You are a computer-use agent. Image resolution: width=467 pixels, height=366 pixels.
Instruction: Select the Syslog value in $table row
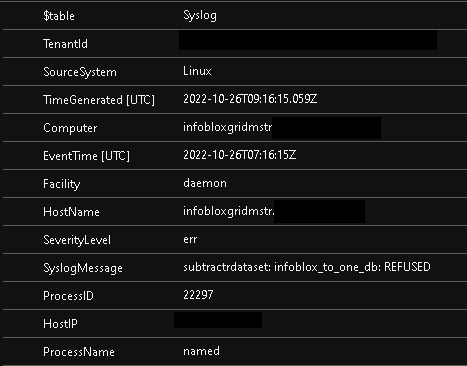(x=200, y=16)
